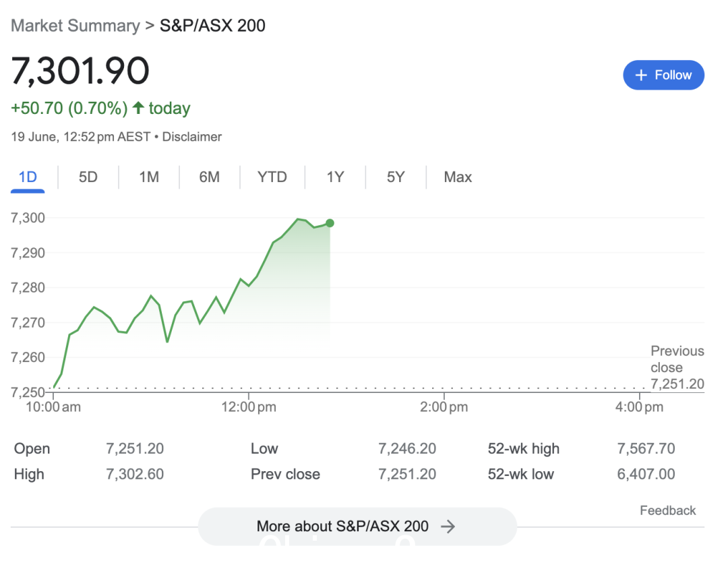The height and width of the screenshot is (575, 728).
Task: Switch to the 5D chart tab
Action: click(88, 177)
